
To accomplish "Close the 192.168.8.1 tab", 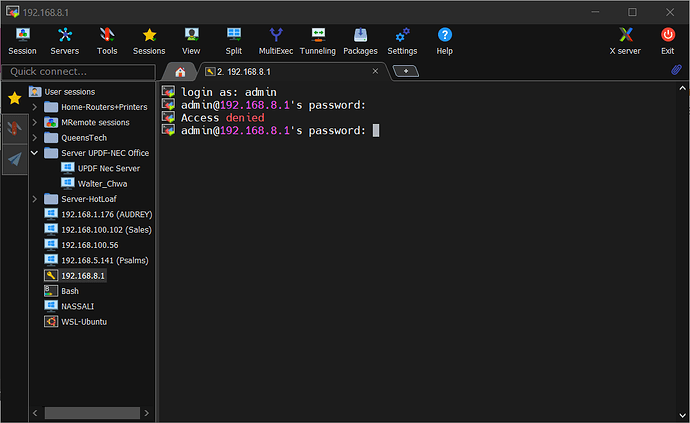I will [x=375, y=71].
